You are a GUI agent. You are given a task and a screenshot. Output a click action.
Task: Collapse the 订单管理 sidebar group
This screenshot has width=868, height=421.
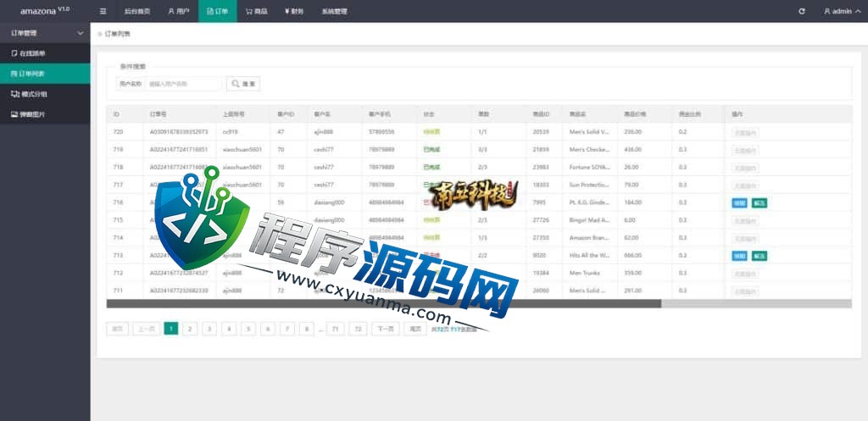(45, 33)
